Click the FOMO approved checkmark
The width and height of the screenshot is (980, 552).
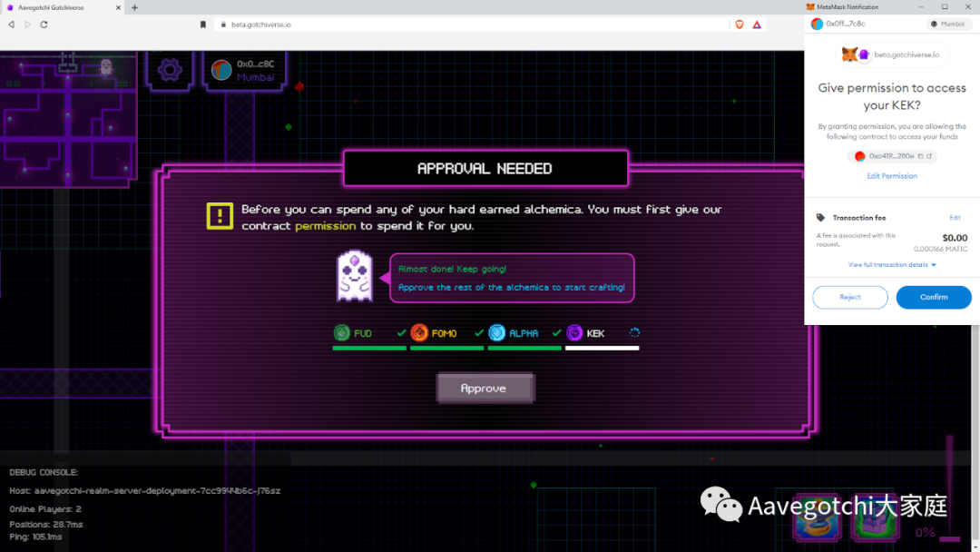pos(479,333)
